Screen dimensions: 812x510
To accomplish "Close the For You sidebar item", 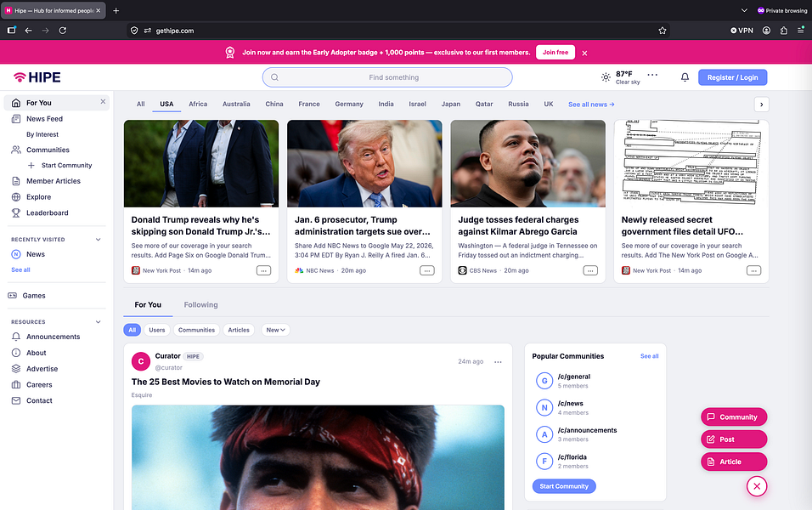I will (103, 102).
